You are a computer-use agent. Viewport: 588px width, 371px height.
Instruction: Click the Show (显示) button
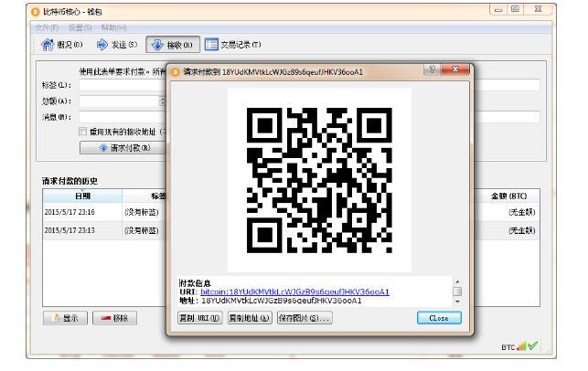tap(65, 318)
